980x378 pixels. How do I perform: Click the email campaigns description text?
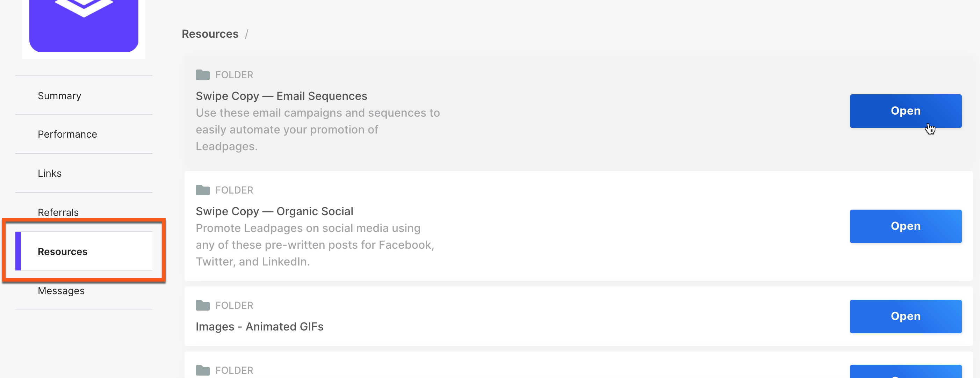coord(317,130)
